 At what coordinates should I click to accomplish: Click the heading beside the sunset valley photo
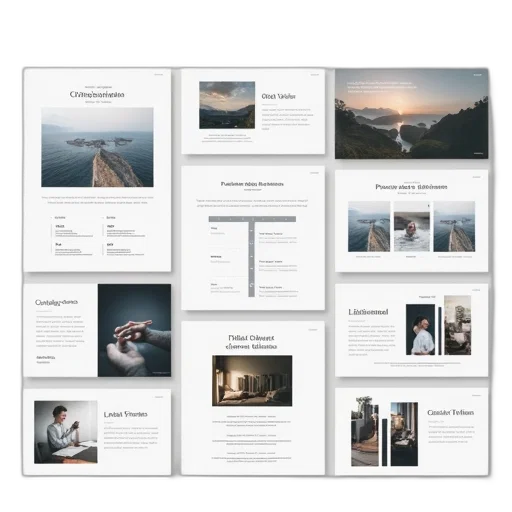pyautogui.click(x=279, y=97)
